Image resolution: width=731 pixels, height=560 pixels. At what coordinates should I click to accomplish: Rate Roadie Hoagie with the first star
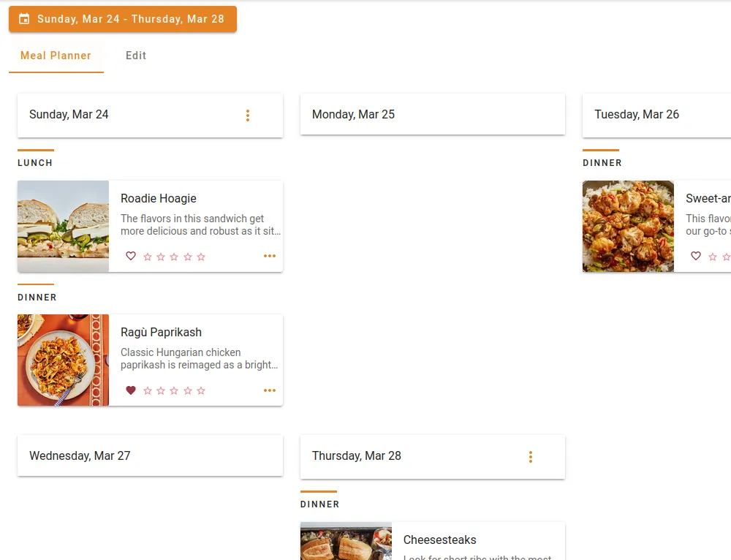(148, 256)
